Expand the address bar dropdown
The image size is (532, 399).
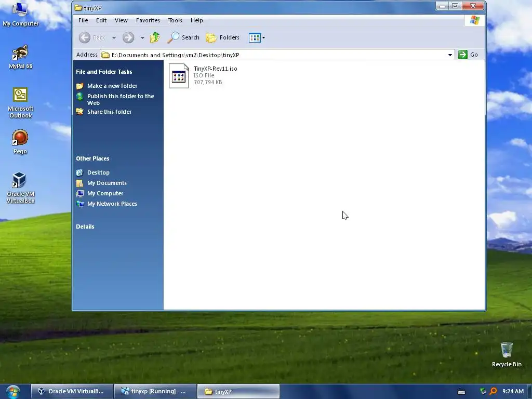450,55
